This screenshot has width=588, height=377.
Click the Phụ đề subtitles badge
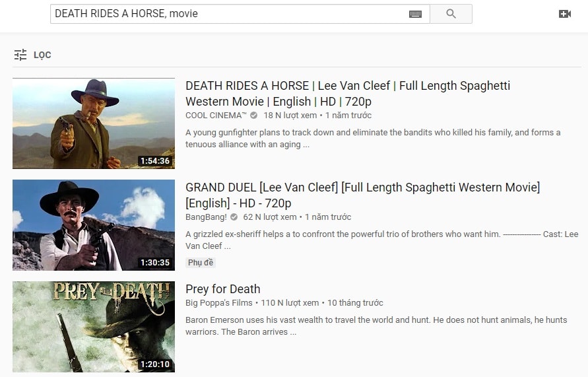point(201,263)
